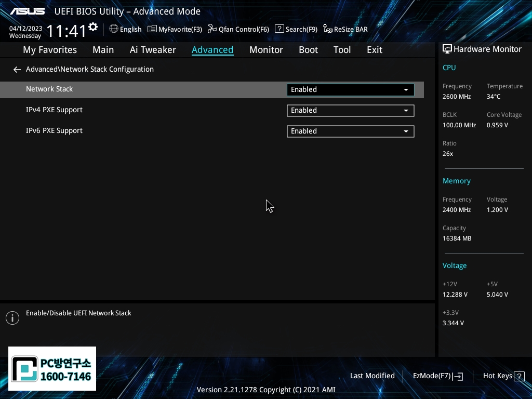Click the English language button
The height and width of the screenshot is (399, 532).
130,30
